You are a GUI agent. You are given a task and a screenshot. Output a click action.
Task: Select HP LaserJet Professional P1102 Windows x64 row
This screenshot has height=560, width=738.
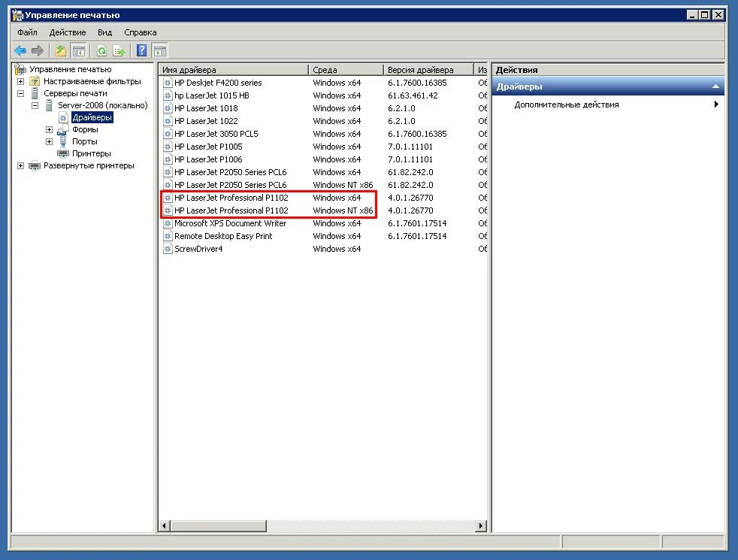323,198
